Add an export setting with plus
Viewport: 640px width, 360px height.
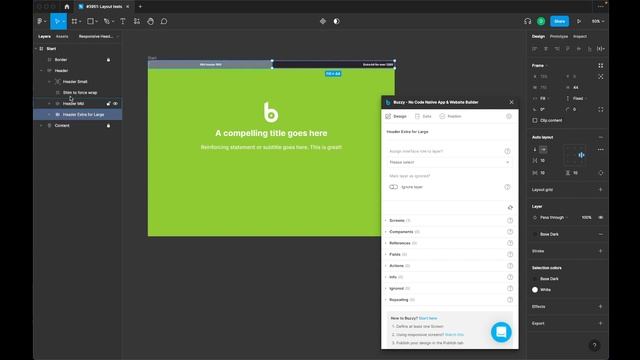[x=600, y=323]
